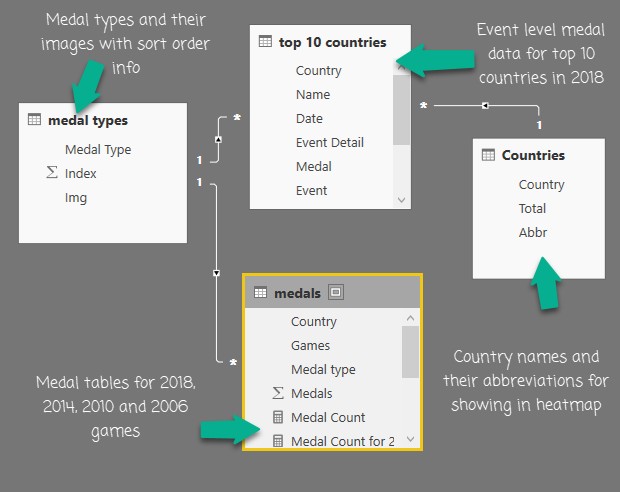Select the Event Detail field
Viewport: 620px width, 492px height.
tap(330, 143)
